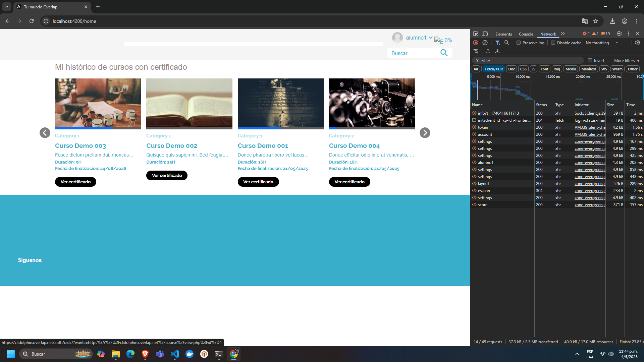Show more DevTools tabs chevron
The width and height of the screenshot is (644, 362).
[563, 34]
